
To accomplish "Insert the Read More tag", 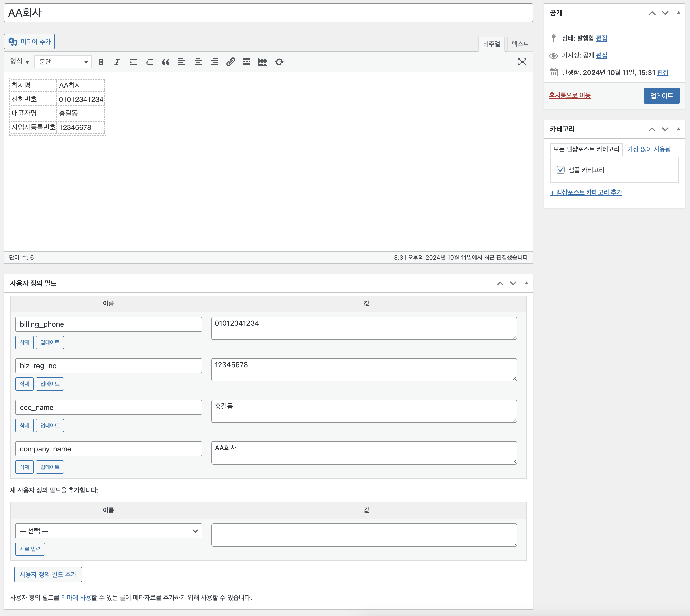I will click(x=247, y=62).
